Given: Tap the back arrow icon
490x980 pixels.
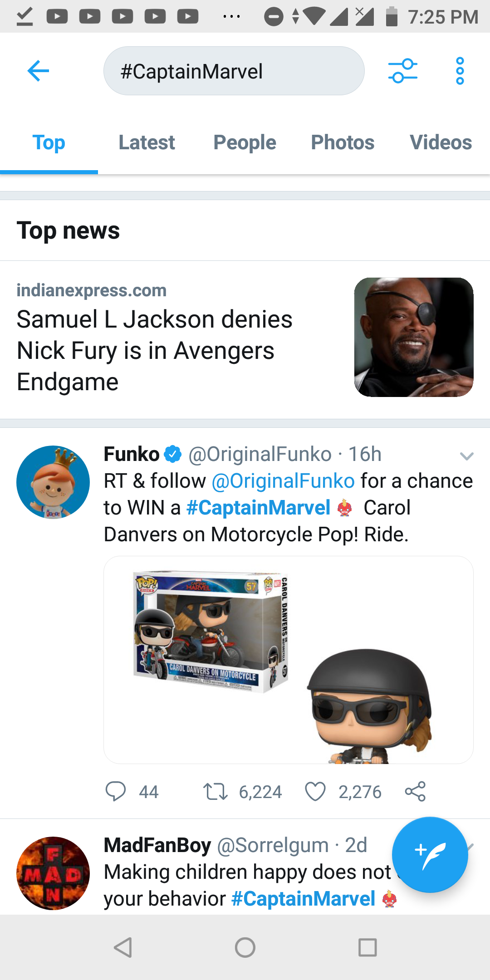Looking at the screenshot, I should coord(38,71).
